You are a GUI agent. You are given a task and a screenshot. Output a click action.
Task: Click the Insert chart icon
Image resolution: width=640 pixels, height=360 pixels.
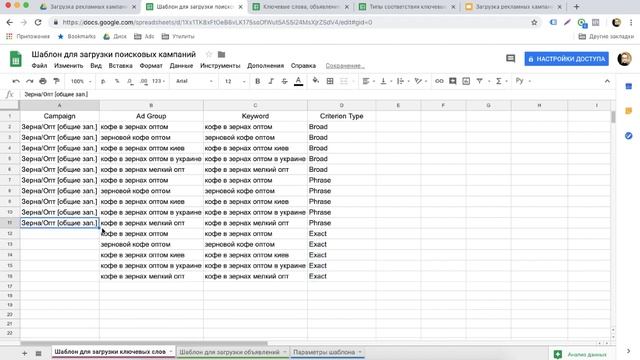coord(466,81)
